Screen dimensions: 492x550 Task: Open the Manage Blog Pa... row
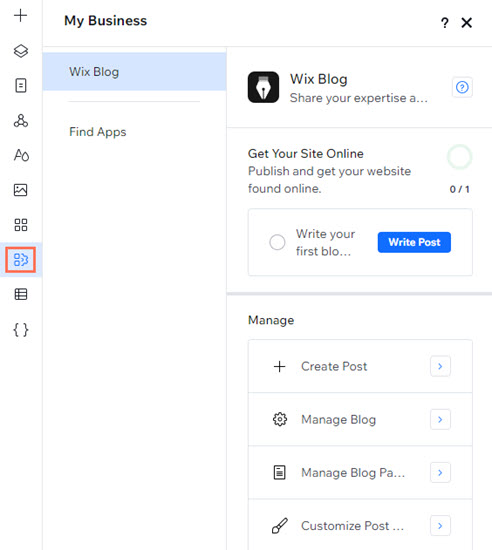click(360, 472)
